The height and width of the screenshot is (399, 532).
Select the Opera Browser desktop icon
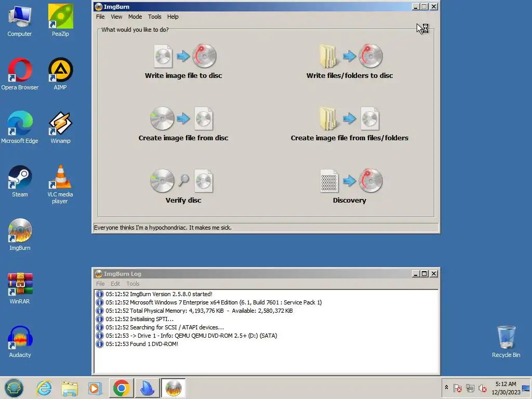[20, 74]
